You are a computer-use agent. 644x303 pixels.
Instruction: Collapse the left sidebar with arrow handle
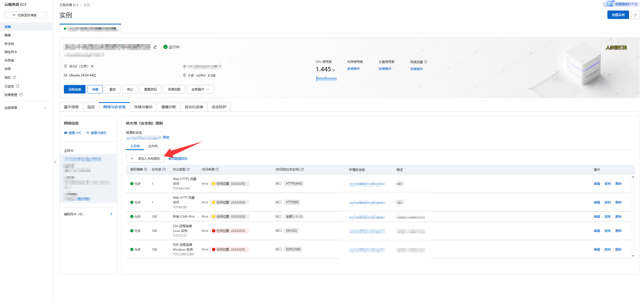tap(55, 162)
